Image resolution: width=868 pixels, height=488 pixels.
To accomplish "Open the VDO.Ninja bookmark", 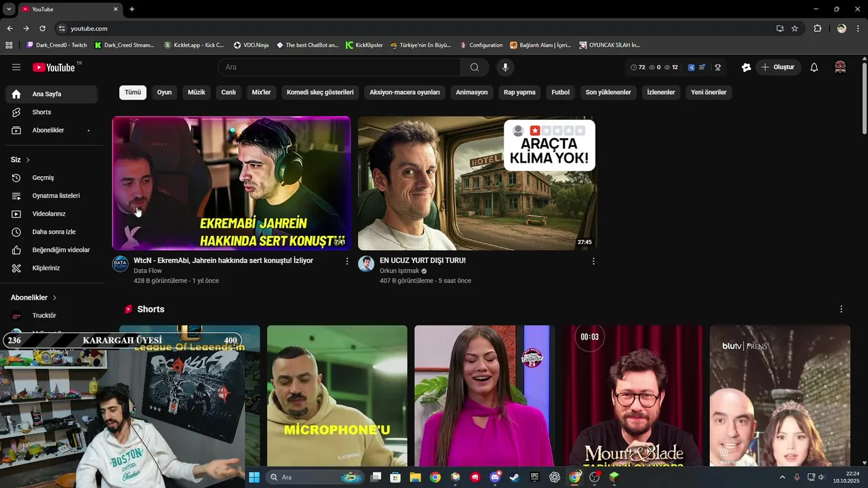I will (251, 45).
